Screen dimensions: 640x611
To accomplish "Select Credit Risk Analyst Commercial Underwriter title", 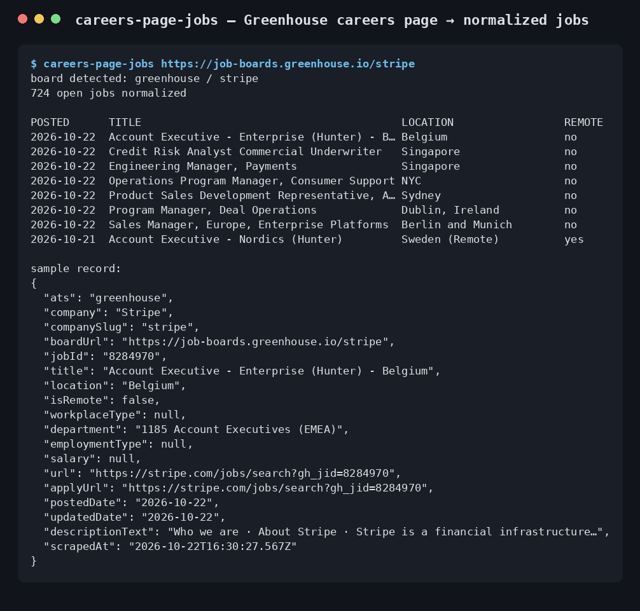I will point(245,151).
